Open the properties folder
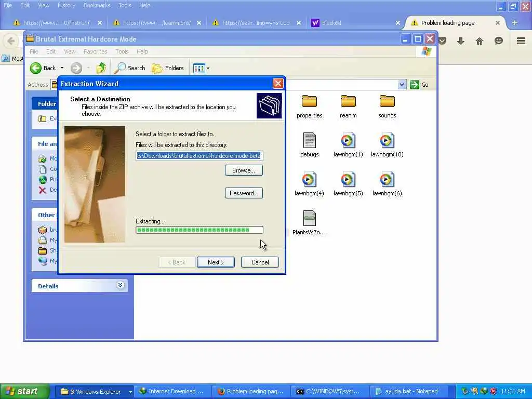 pyautogui.click(x=309, y=106)
